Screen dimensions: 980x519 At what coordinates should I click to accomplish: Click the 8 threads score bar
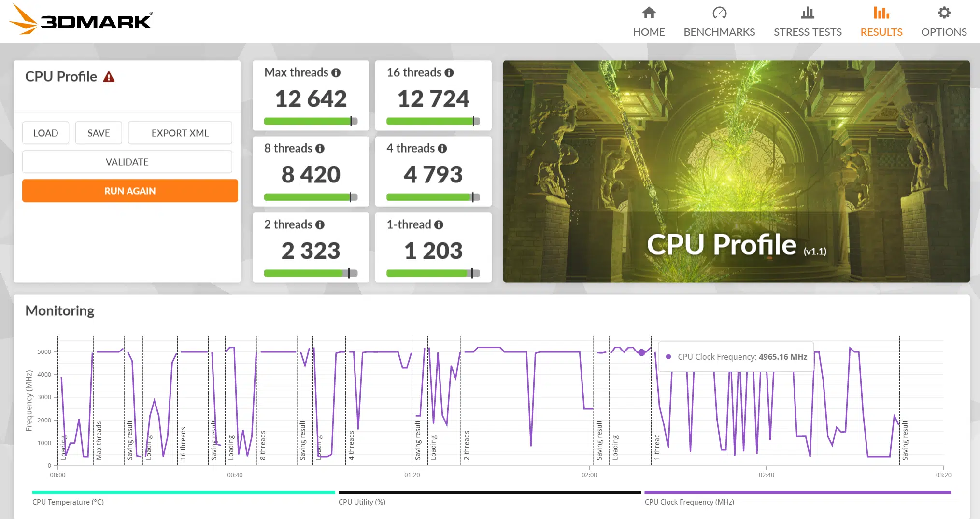click(311, 197)
